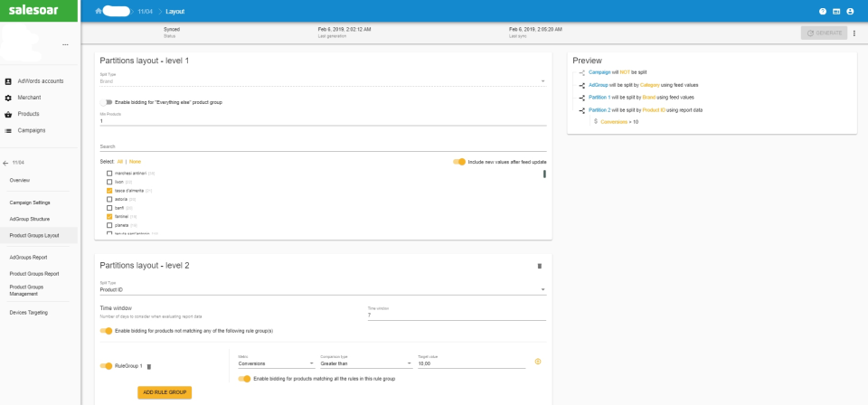
Task: Click the Select None link
Action: pyautogui.click(x=135, y=162)
